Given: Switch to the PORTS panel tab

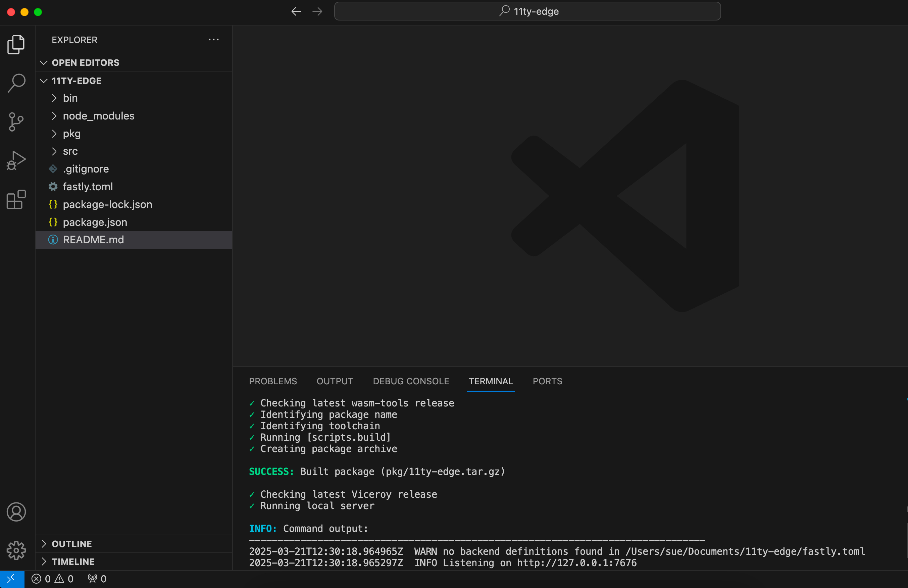Looking at the screenshot, I should (548, 381).
